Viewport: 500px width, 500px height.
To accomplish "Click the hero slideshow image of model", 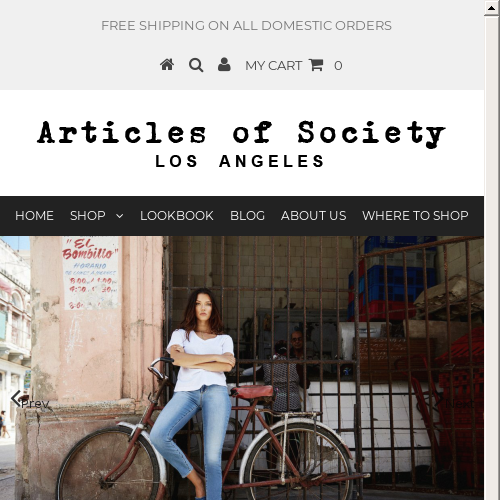I will pyautogui.click(x=242, y=368).
